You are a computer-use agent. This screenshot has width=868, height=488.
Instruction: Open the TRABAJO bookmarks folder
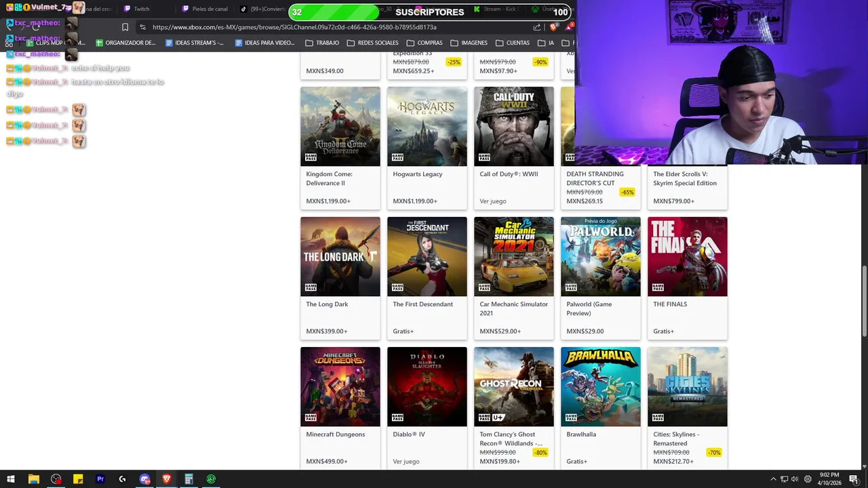pyautogui.click(x=322, y=43)
